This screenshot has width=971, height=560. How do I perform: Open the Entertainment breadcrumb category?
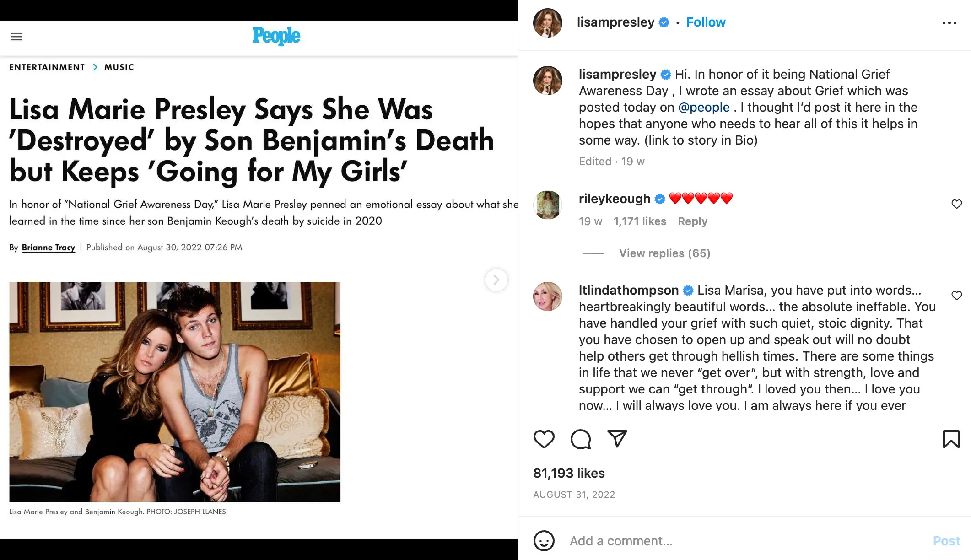[47, 67]
